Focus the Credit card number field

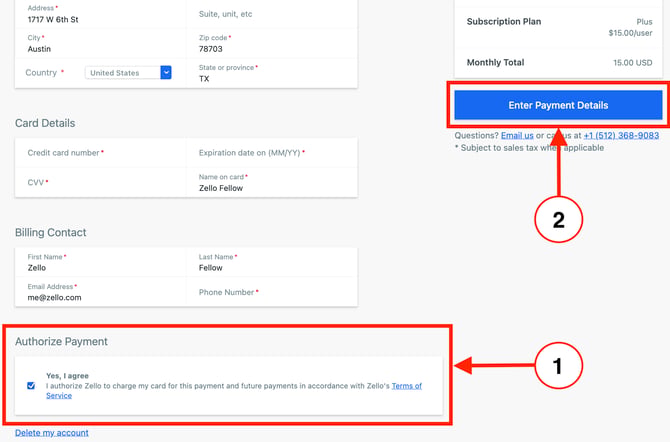point(101,153)
